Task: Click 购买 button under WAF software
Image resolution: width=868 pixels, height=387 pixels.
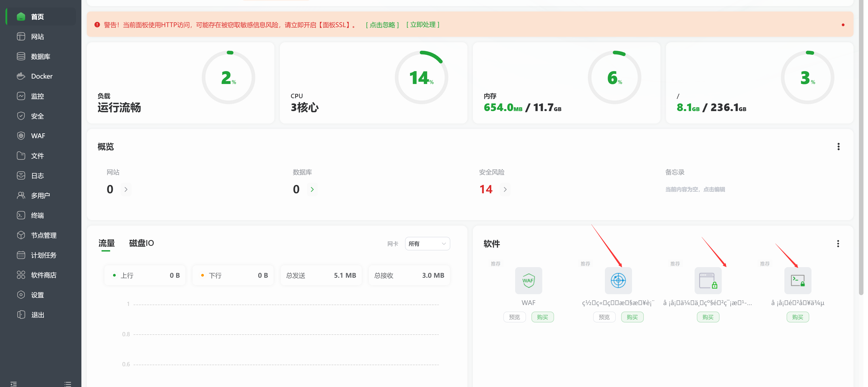Action: pos(542,317)
